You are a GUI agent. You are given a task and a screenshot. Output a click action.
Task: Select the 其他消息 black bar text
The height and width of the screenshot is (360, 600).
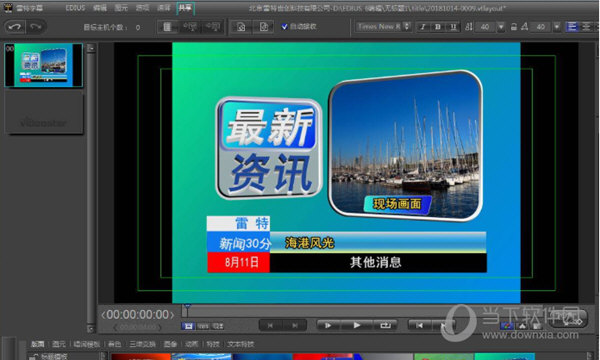[375, 262]
